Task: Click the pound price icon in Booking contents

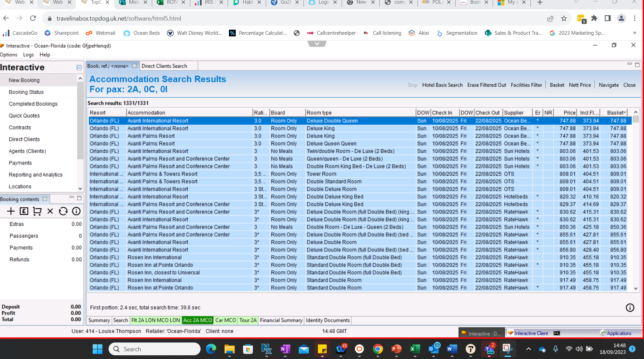Action: tap(24, 211)
